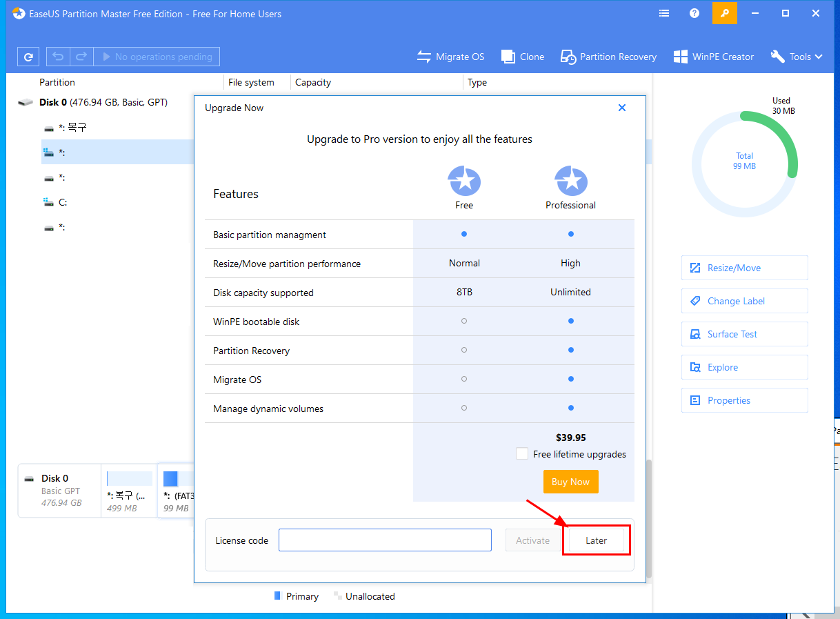The height and width of the screenshot is (619, 840).
Task: Open Properties from side panel
Action: [x=744, y=400]
